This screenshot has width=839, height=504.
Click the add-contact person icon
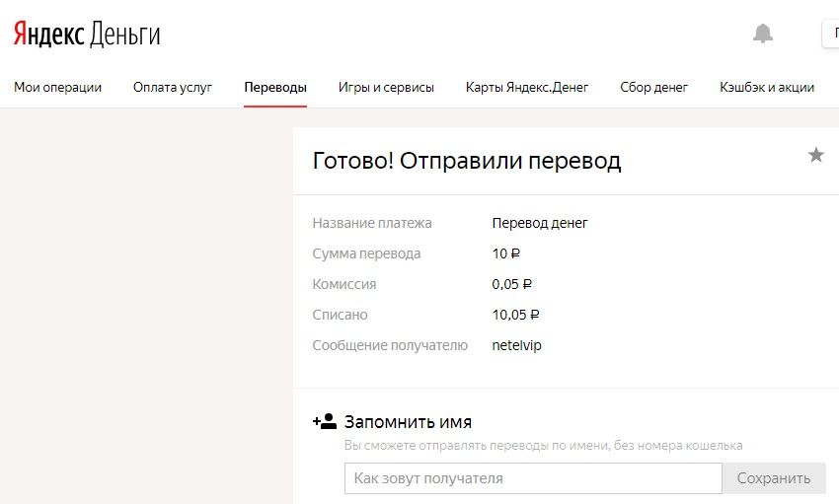[325, 421]
